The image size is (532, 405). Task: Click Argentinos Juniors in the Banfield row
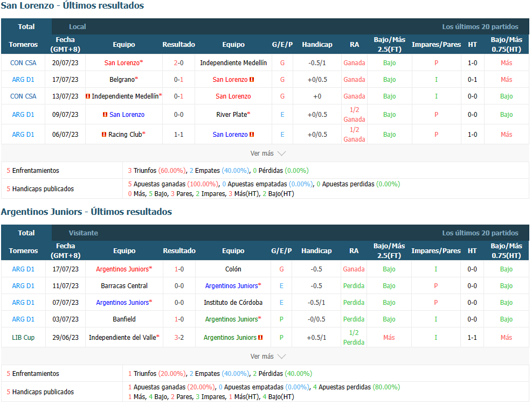[x=231, y=319]
